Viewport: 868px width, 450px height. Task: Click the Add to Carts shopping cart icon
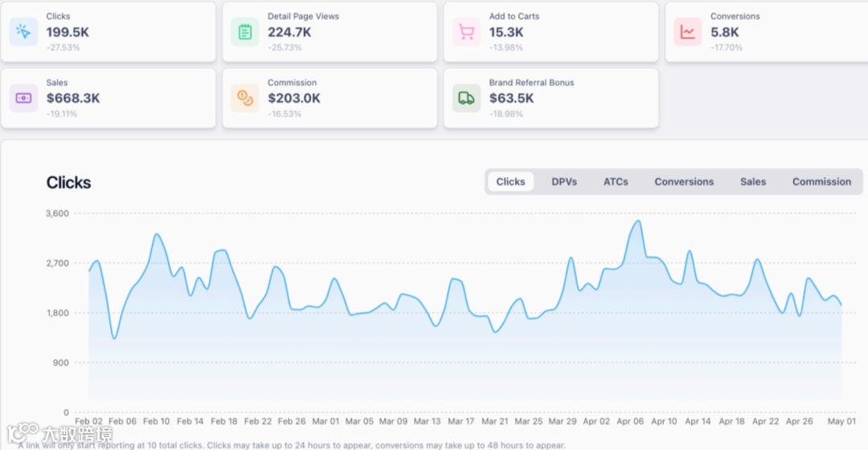[x=467, y=31]
